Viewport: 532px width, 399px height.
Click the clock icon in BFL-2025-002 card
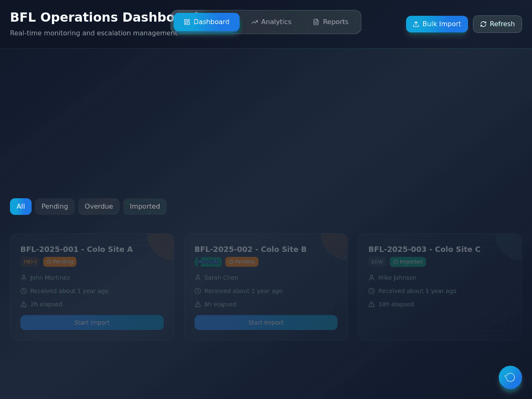[x=198, y=291]
